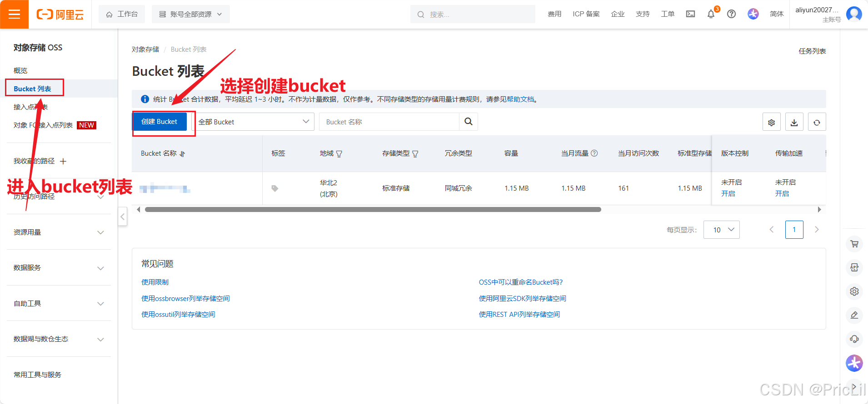Open 任务列表 link
This screenshot has width=868, height=404.
pyautogui.click(x=812, y=51)
